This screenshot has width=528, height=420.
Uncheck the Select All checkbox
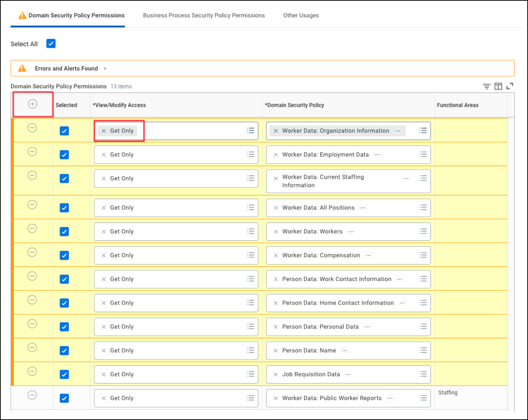tap(51, 43)
